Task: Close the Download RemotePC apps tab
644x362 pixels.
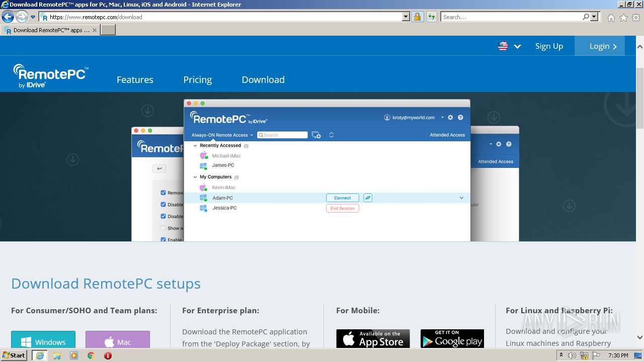Action: click(95, 30)
